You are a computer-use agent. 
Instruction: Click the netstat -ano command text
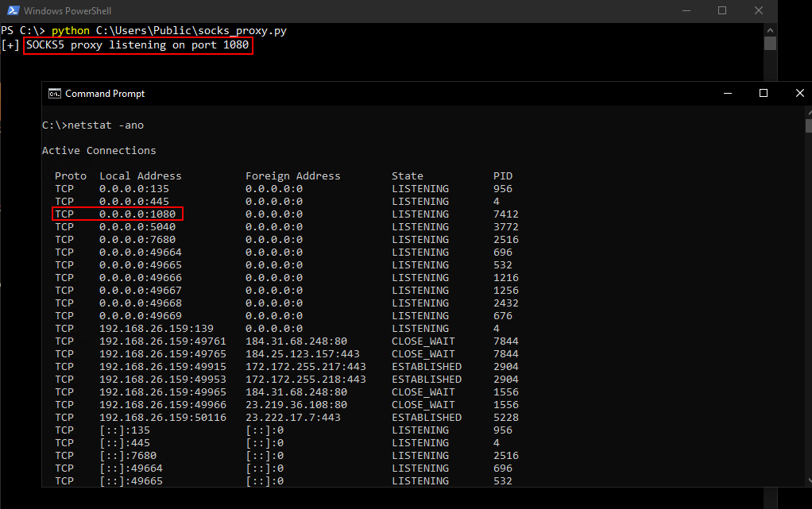[106, 125]
